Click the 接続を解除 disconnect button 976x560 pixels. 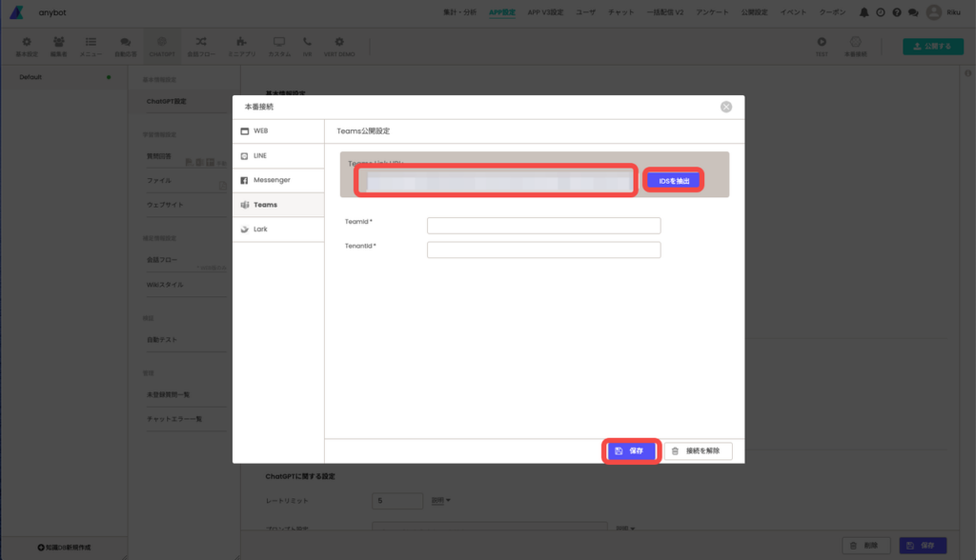point(698,450)
